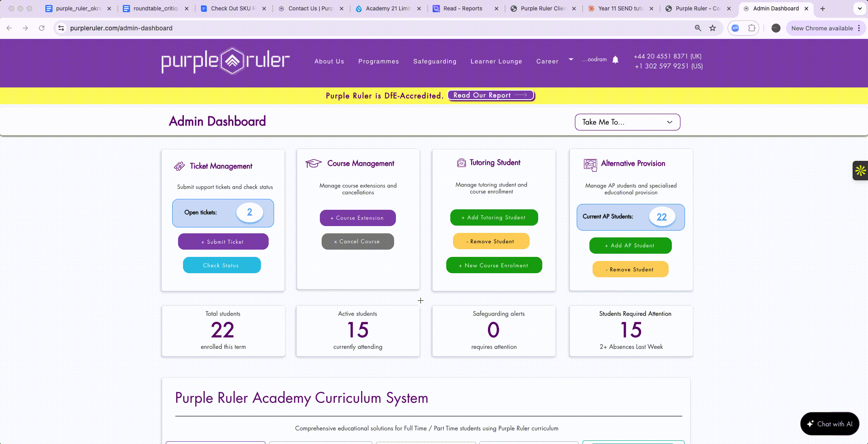Click the Course Extension button
This screenshot has width=868, height=444.
(x=357, y=218)
